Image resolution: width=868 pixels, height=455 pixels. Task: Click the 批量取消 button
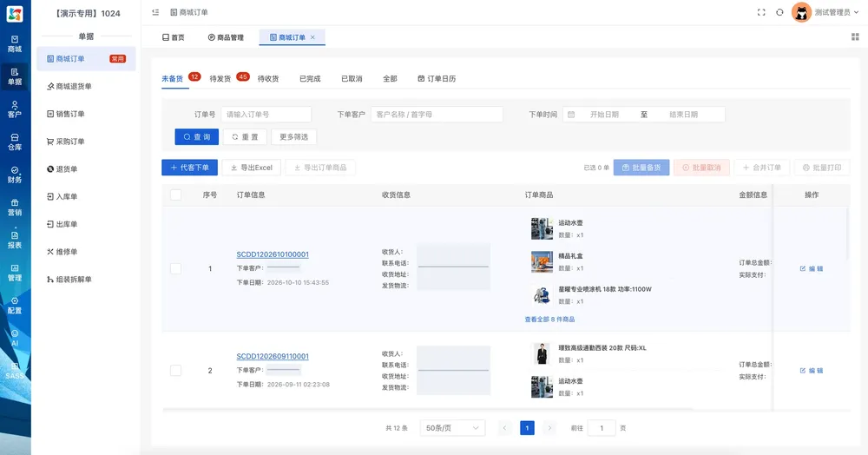[x=701, y=168]
